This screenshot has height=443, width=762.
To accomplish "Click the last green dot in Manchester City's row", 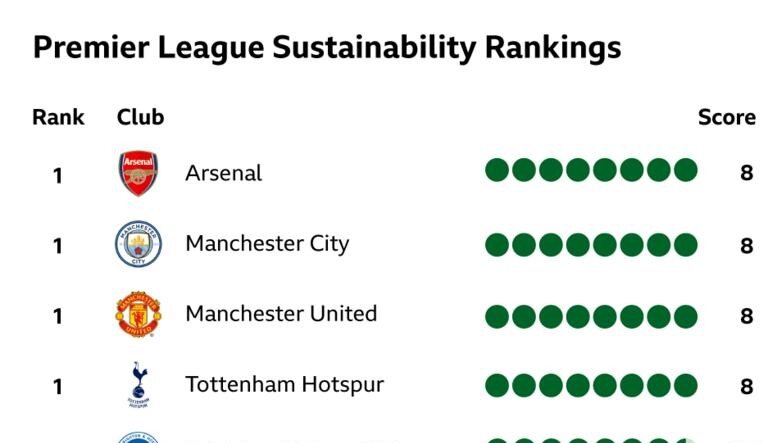I will [686, 245].
